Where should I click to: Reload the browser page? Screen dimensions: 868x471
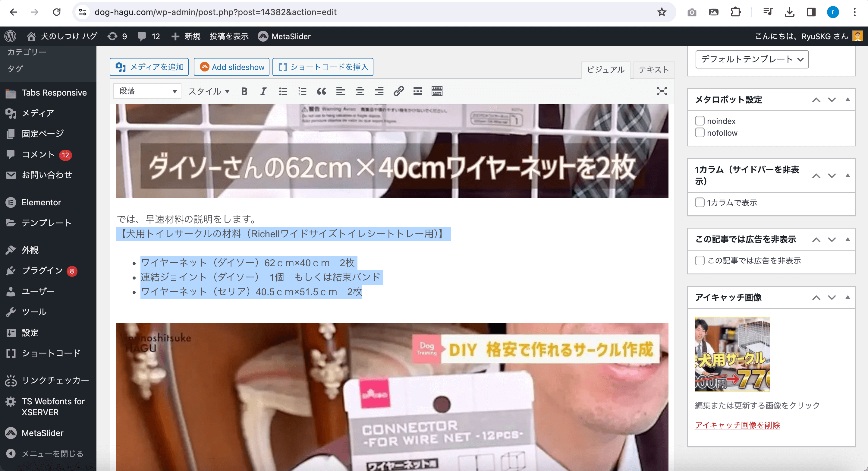(x=57, y=12)
